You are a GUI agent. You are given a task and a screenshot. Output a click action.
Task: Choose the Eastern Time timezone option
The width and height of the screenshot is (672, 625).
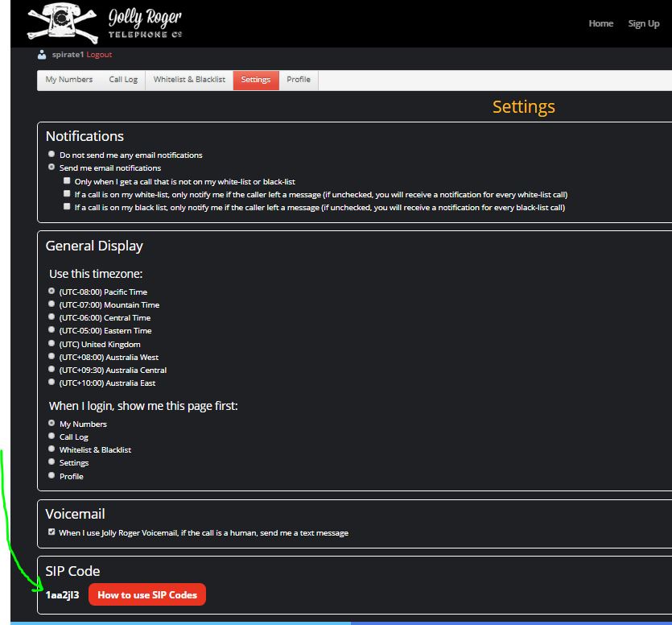(x=52, y=330)
